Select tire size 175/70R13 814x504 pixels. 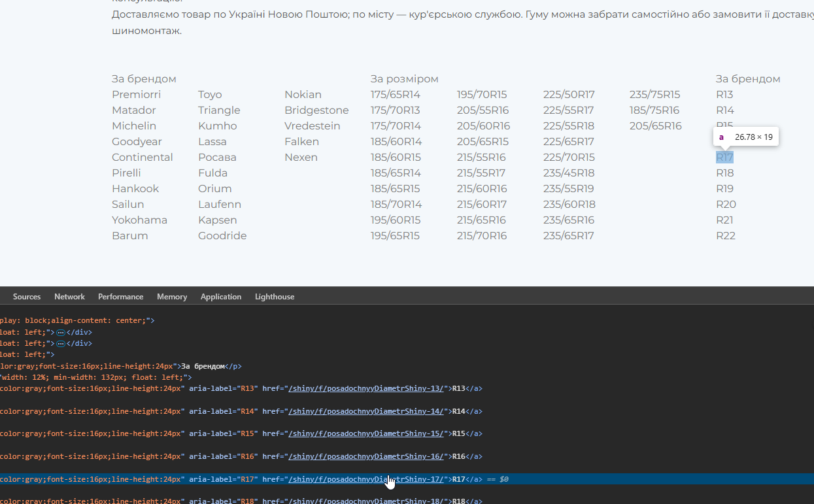coord(395,110)
